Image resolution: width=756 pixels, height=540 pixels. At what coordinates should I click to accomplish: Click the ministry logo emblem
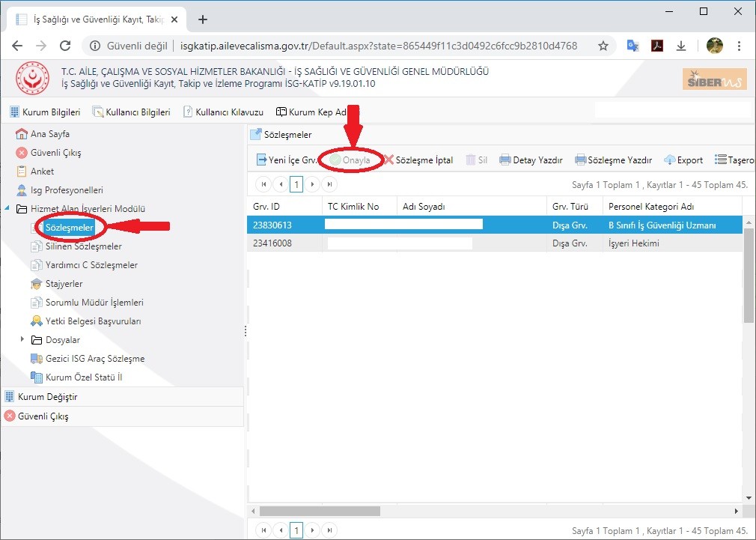[x=32, y=78]
